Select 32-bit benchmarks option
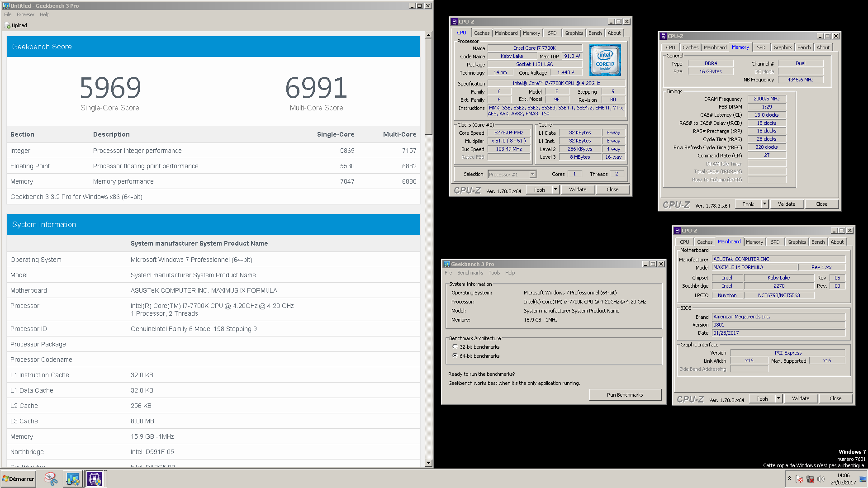The image size is (868, 488). click(x=455, y=347)
